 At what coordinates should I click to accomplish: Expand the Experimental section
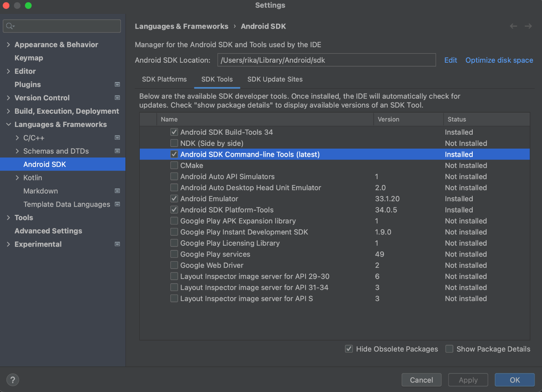pos(9,244)
